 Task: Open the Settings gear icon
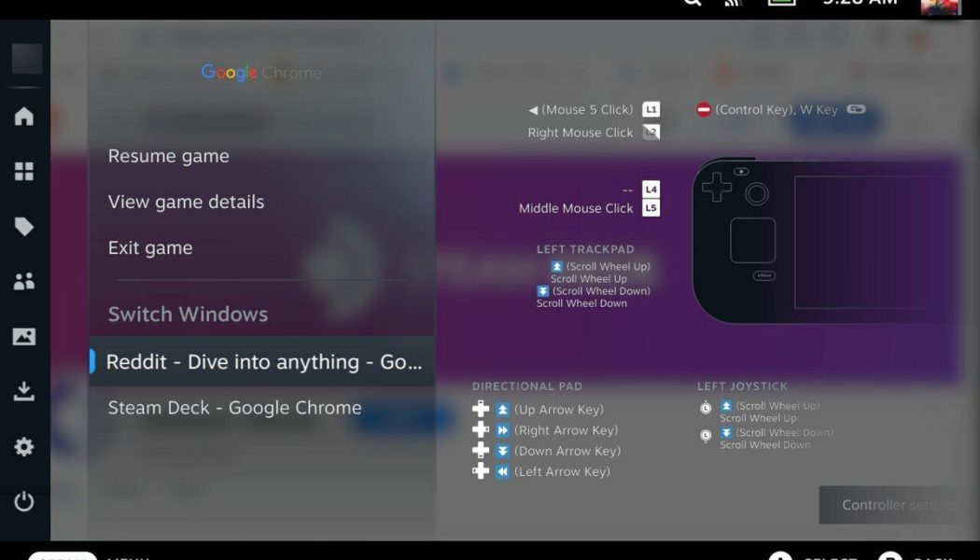[24, 447]
